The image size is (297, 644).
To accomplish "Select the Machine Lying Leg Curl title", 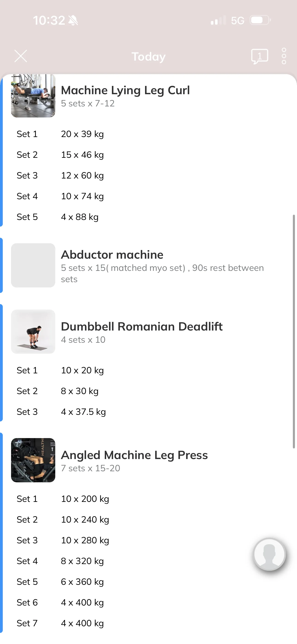I will pyautogui.click(x=125, y=90).
